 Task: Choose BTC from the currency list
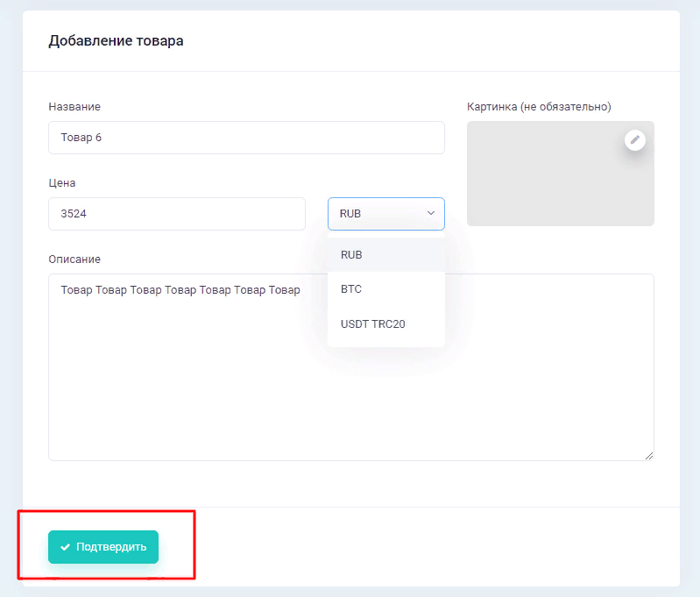point(351,288)
